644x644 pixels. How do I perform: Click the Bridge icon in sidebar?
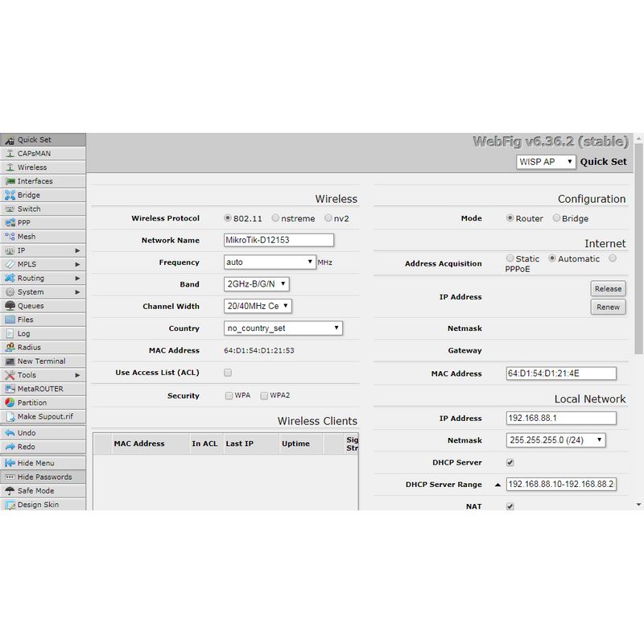pyautogui.click(x=10, y=195)
